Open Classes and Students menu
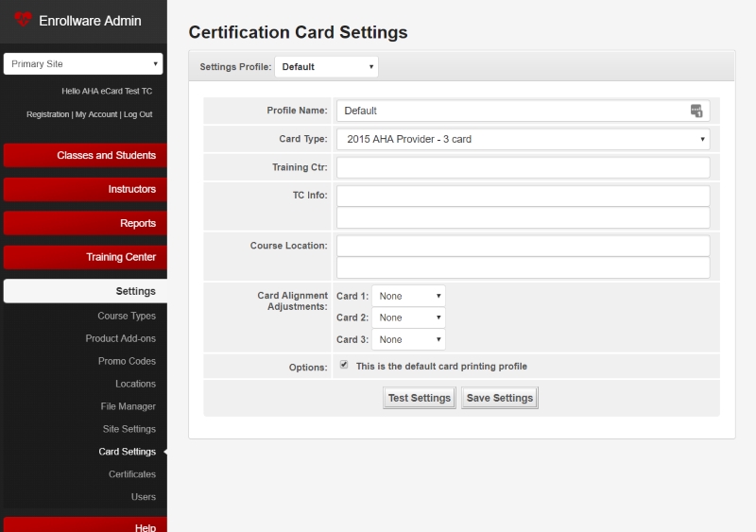 85,155
